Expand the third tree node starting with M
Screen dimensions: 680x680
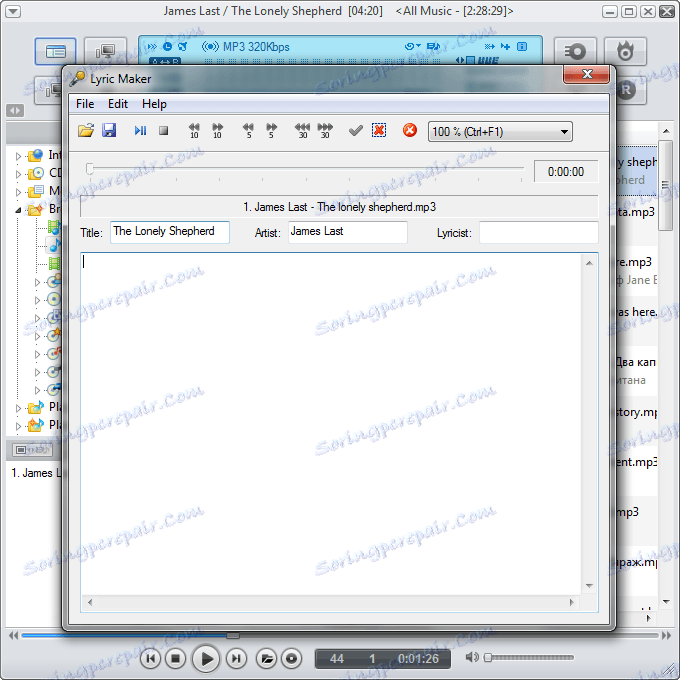(x=18, y=192)
